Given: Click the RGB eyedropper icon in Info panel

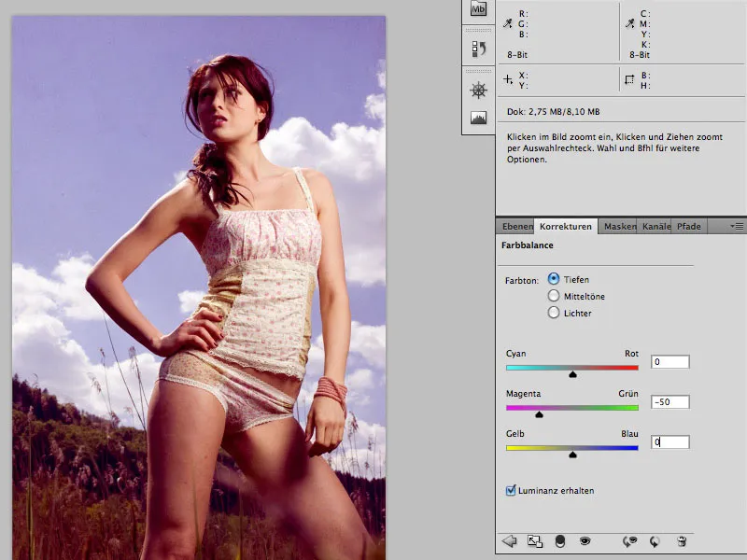Looking at the screenshot, I should pos(508,22).
